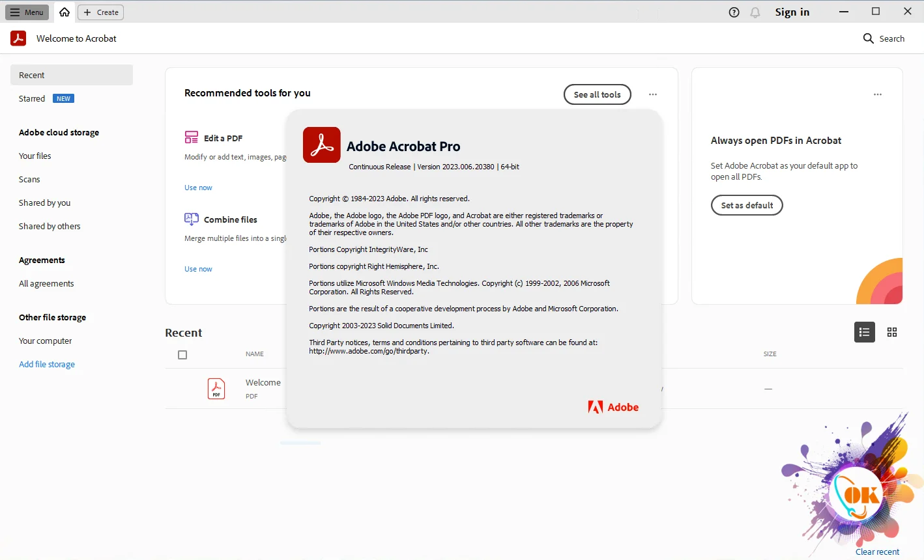The height and width of the screenshot is (560, 924).
Task: Click the Starred NEW badge
Action: pos(63,98)
